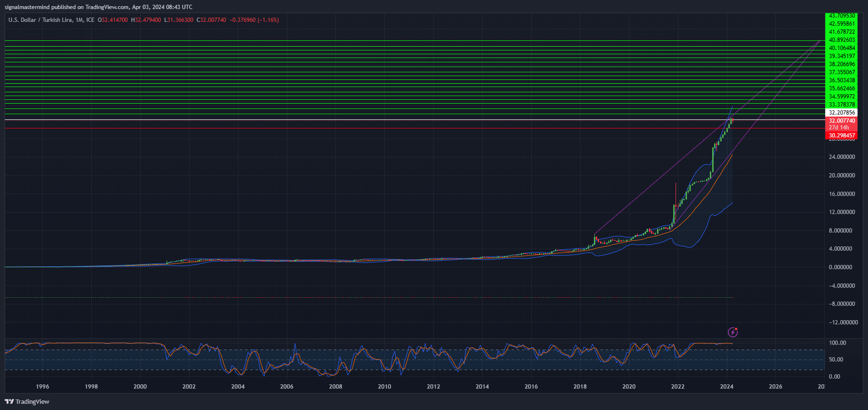868x410 pixels.
Task: Click the 12.000000 price axis label
Action: coord(842,212)
